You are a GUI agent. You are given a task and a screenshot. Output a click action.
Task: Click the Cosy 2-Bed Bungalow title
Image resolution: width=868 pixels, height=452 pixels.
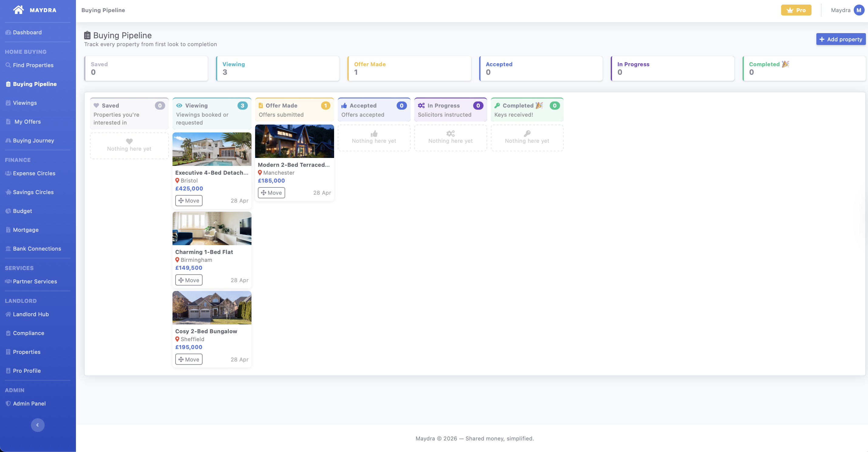tap(206, 331)
